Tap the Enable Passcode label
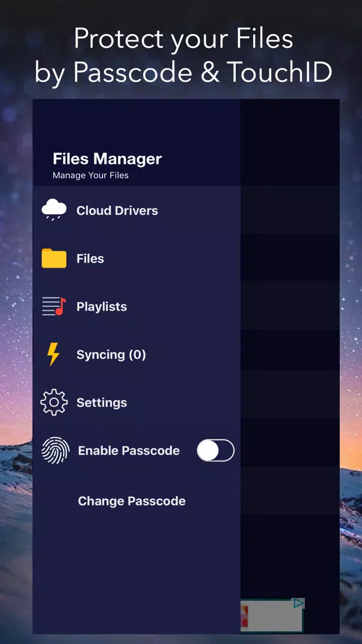The height and width of the screenshot is (644, 362). pyautogui.click(x=129, y=451)
